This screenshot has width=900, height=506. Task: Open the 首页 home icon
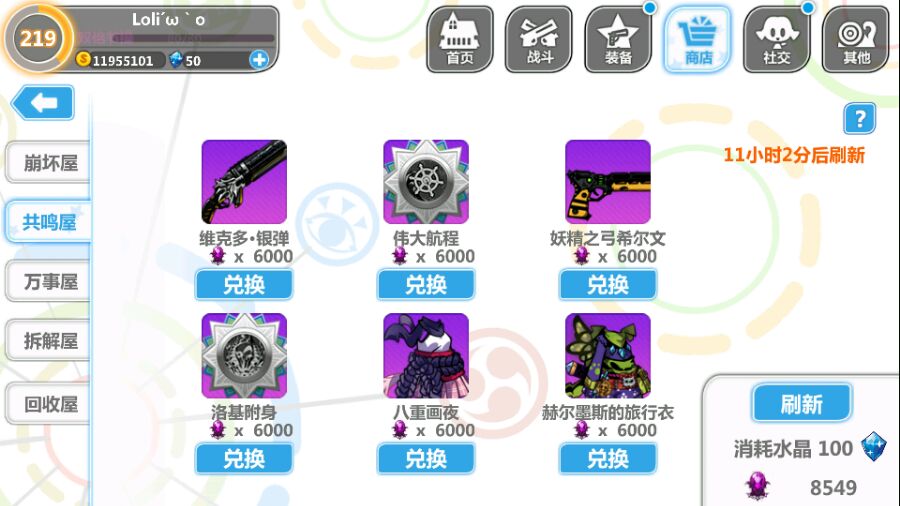[460, 40]
